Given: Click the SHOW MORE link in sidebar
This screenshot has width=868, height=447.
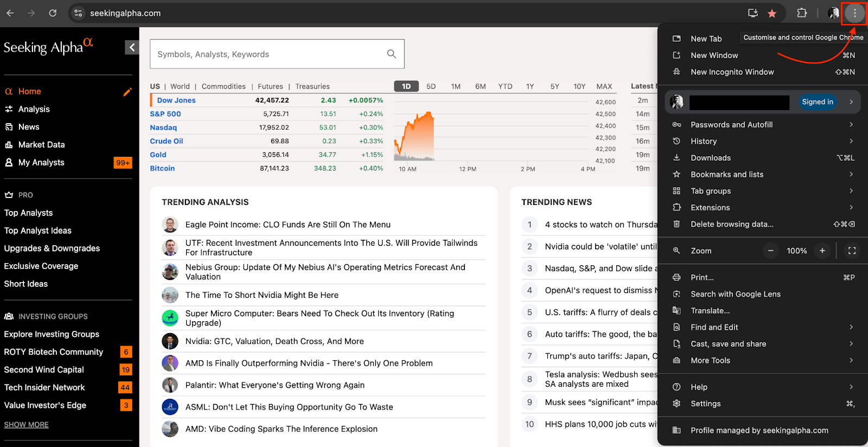Looking at the screenshot, I should coord(26,425).
